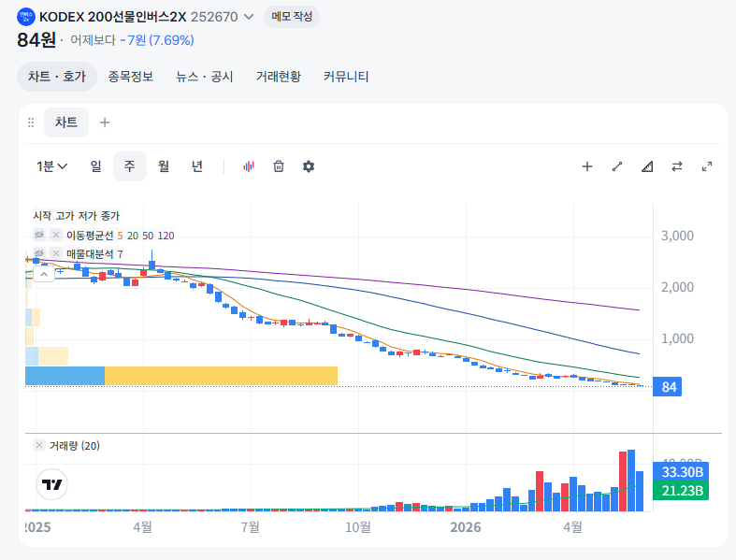Select the 일 daily interval

point(95,166)
